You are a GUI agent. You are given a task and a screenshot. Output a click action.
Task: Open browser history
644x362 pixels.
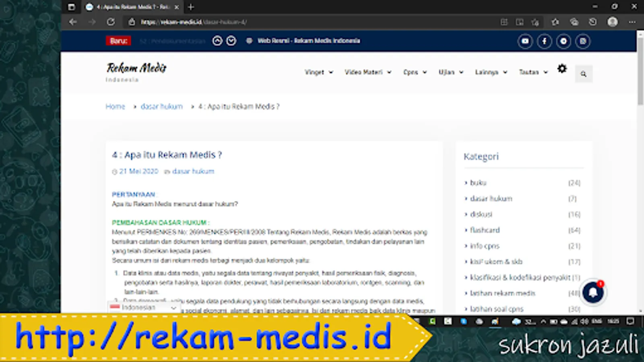point(593,22)
